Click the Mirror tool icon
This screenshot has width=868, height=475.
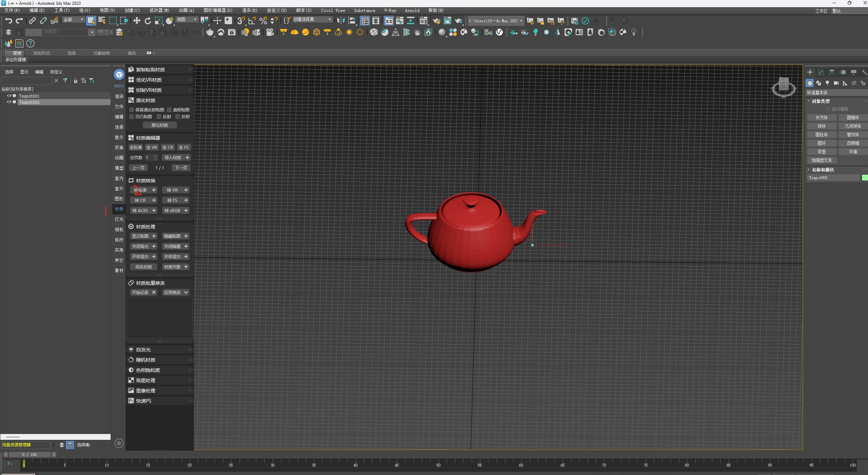pos(340,21)
